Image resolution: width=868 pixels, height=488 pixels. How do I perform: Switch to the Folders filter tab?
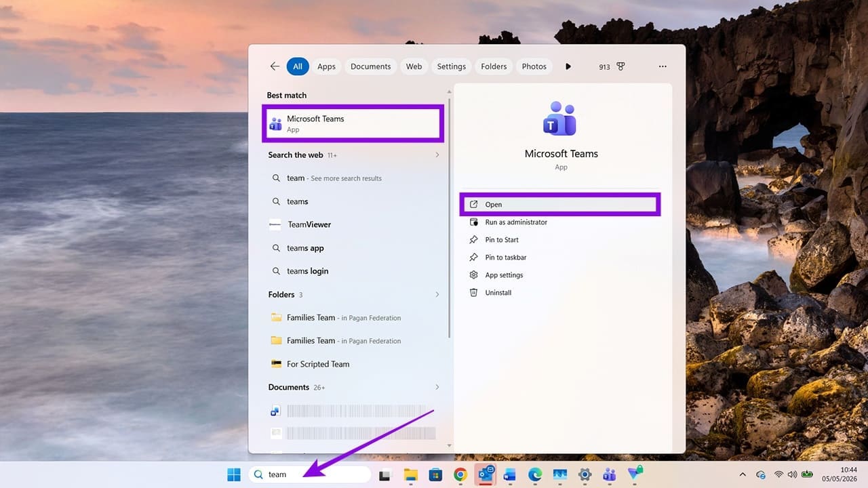pyautogui.click(x=494, y=66)
